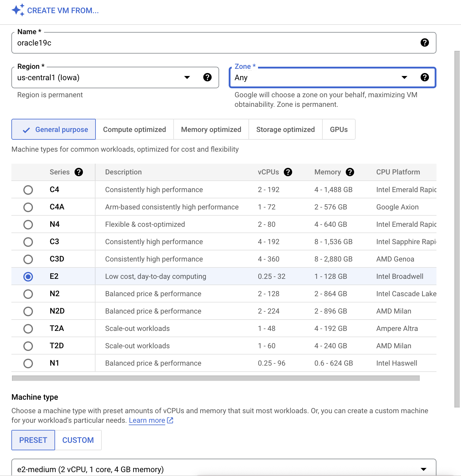Expand the Region dropdown

187,77
